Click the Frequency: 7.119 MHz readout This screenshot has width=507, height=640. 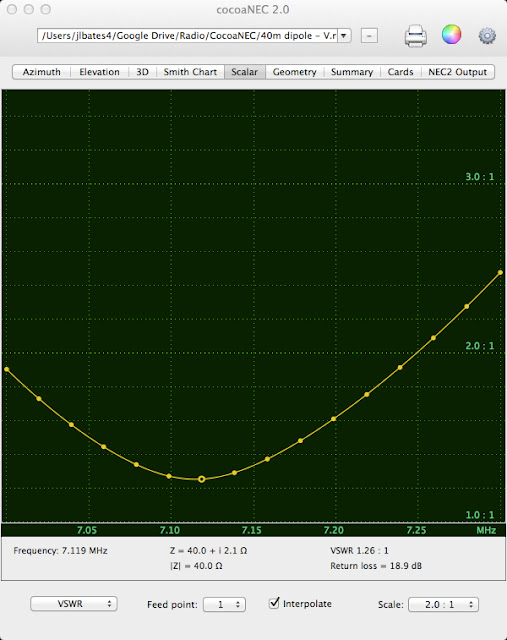(x=60, y=551)
